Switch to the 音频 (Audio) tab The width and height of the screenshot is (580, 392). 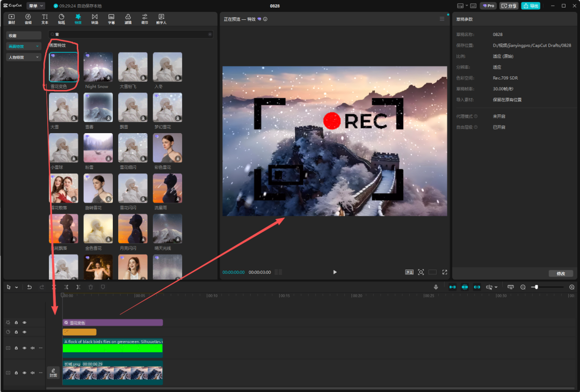point(28,19)
